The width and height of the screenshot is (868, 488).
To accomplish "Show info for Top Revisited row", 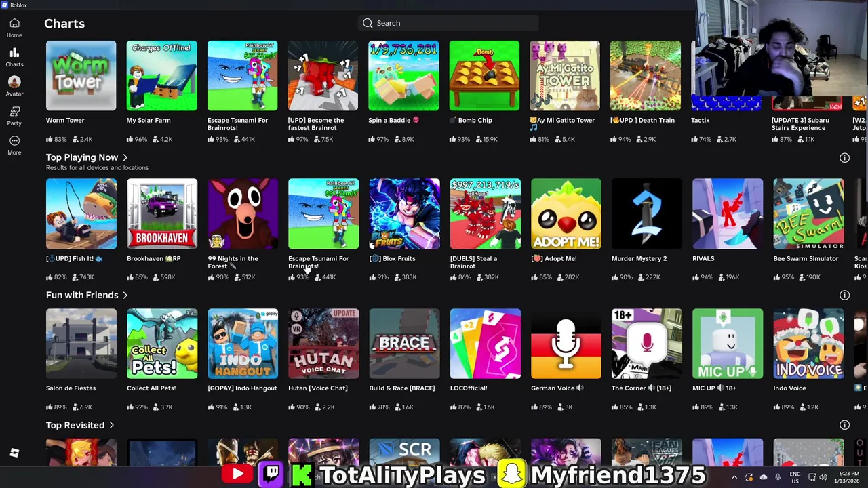I will (x=844, y=425).
